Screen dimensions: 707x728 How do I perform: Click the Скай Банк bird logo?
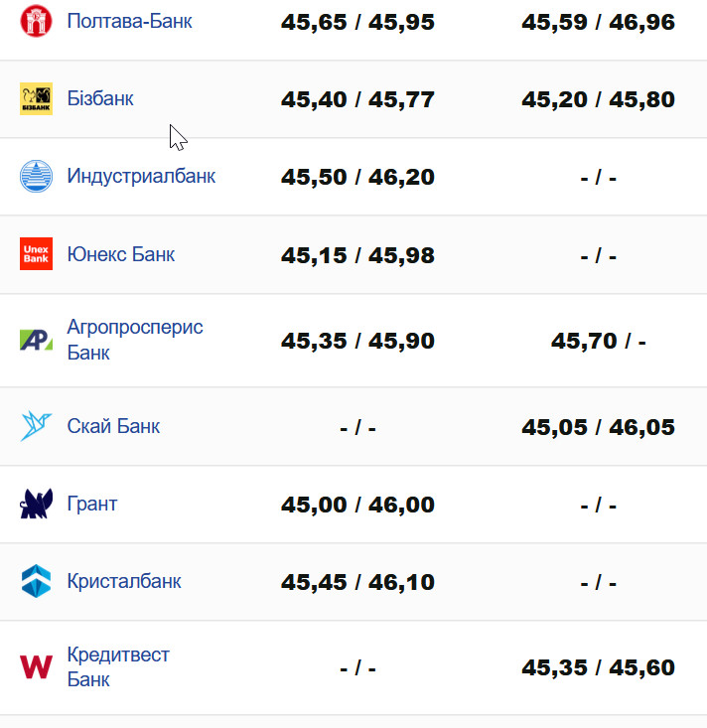click(36, 426)
